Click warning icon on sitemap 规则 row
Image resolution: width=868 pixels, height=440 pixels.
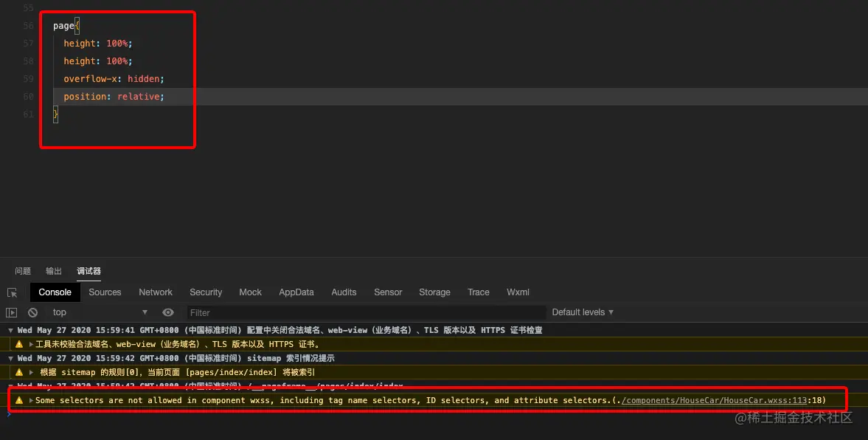[19, 372]
